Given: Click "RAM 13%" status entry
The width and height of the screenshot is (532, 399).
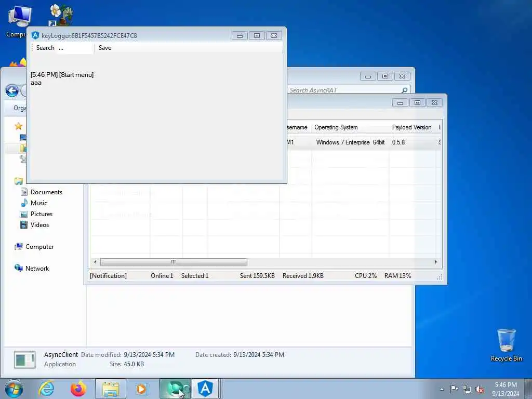Looking at the screenshot, I should 397,276.
